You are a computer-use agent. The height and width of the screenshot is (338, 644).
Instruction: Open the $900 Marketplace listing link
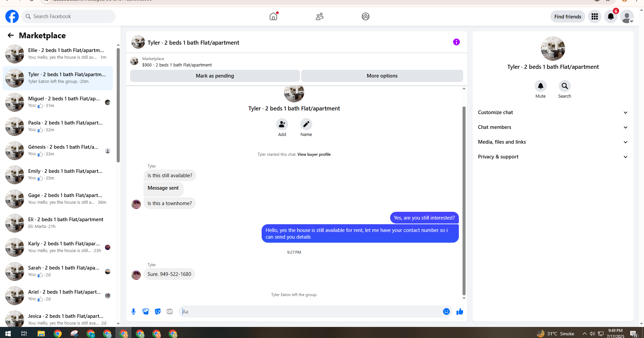coord(177,65)
